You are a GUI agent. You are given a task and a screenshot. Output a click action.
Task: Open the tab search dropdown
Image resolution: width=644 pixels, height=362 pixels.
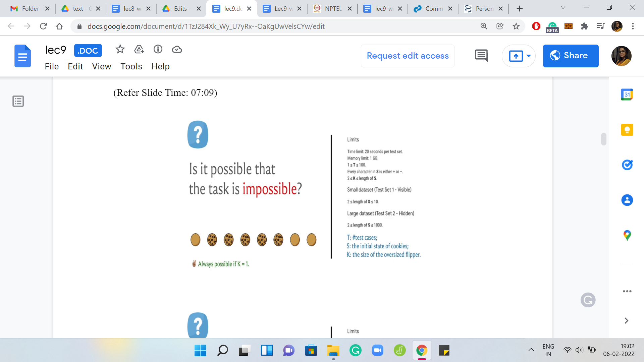[563, 7]
